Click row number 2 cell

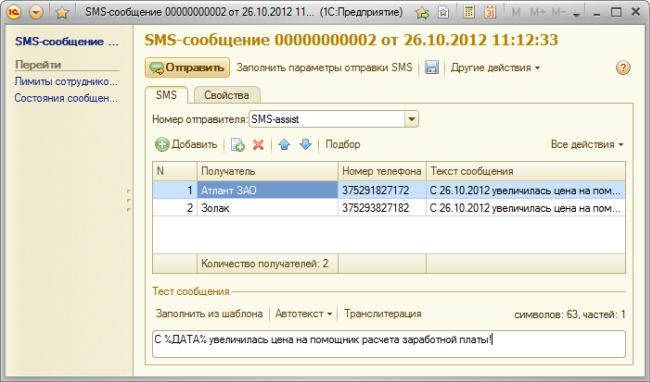tap(175, 208)
